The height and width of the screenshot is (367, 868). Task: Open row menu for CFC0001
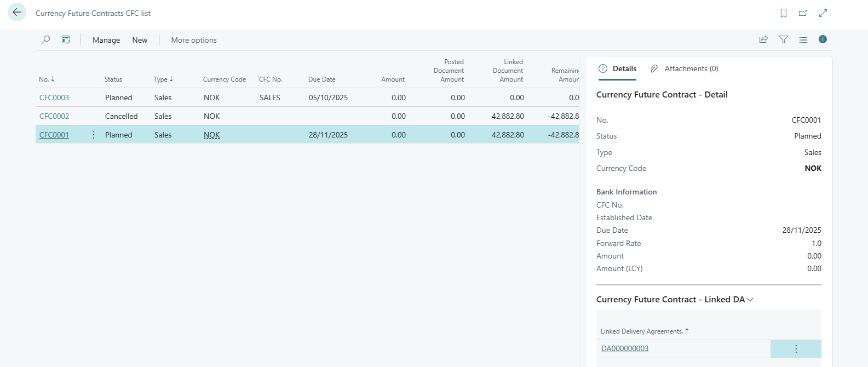click(x=94, y=135)
